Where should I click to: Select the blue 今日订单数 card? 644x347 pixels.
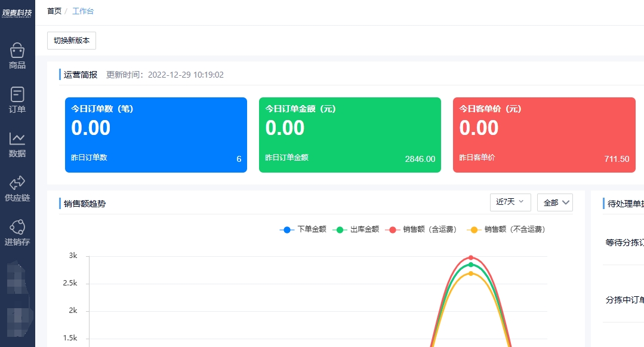coord(156,135)
